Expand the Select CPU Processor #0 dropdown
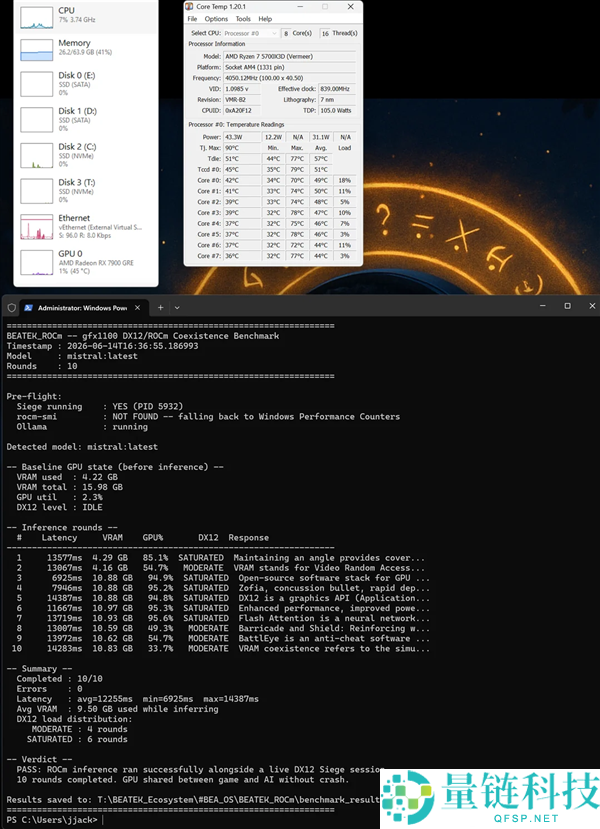Image resolution: width=600 pixels, height=829 pixels. click(250, 33)
